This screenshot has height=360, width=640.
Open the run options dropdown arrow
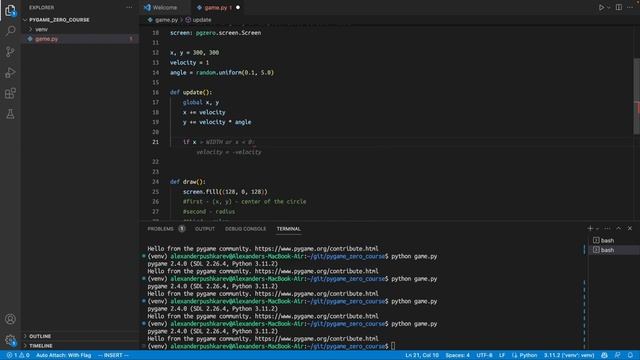[x=609, y=7]
